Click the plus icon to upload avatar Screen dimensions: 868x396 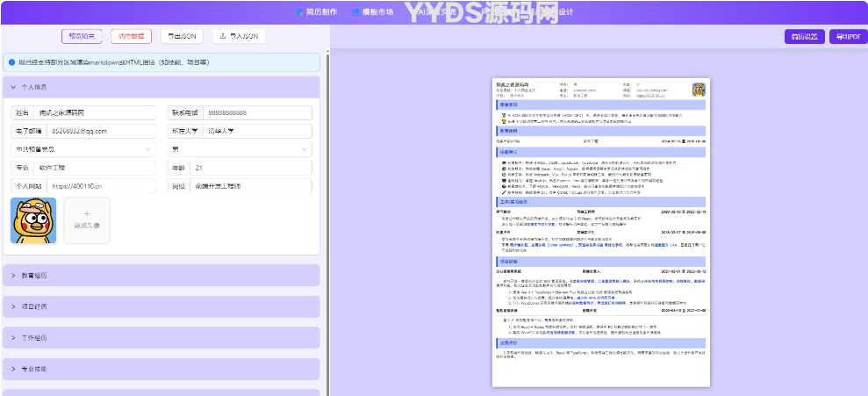87,213
